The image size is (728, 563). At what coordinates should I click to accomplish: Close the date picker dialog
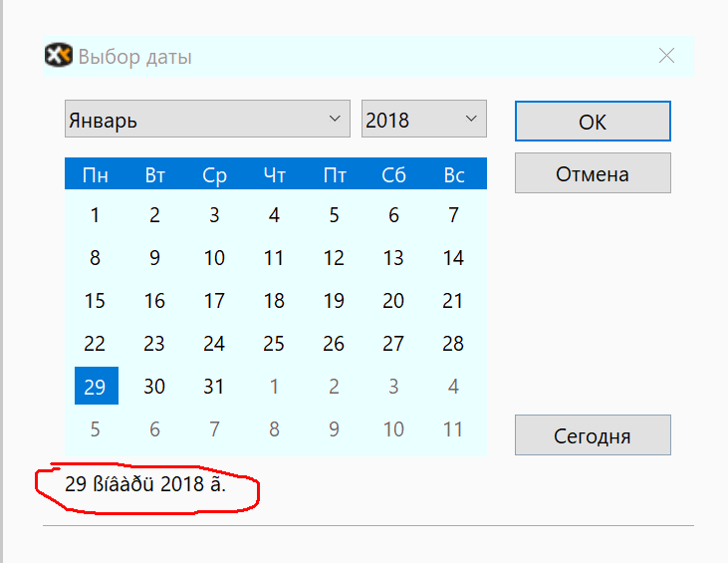666,56
